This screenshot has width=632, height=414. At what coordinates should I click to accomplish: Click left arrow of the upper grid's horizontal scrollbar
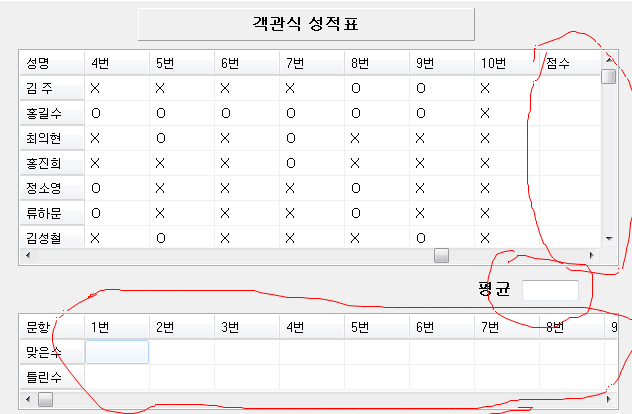[x=27, y=256]
